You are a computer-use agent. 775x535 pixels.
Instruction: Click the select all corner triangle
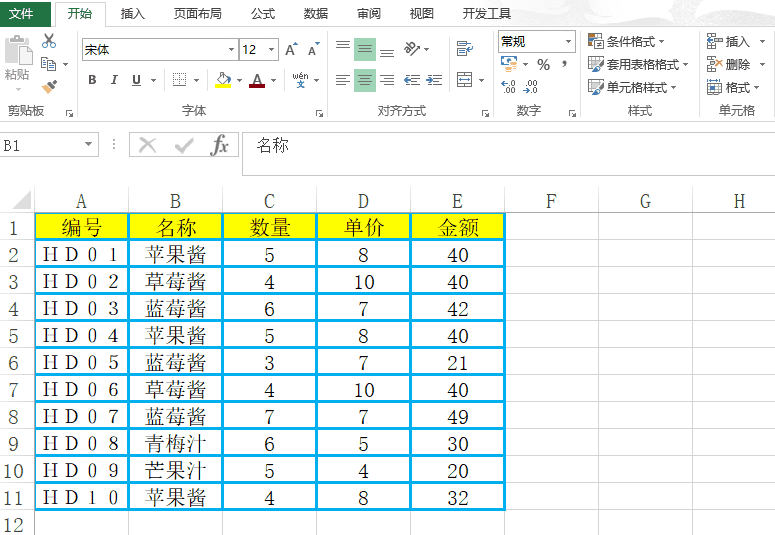point(21,200)
